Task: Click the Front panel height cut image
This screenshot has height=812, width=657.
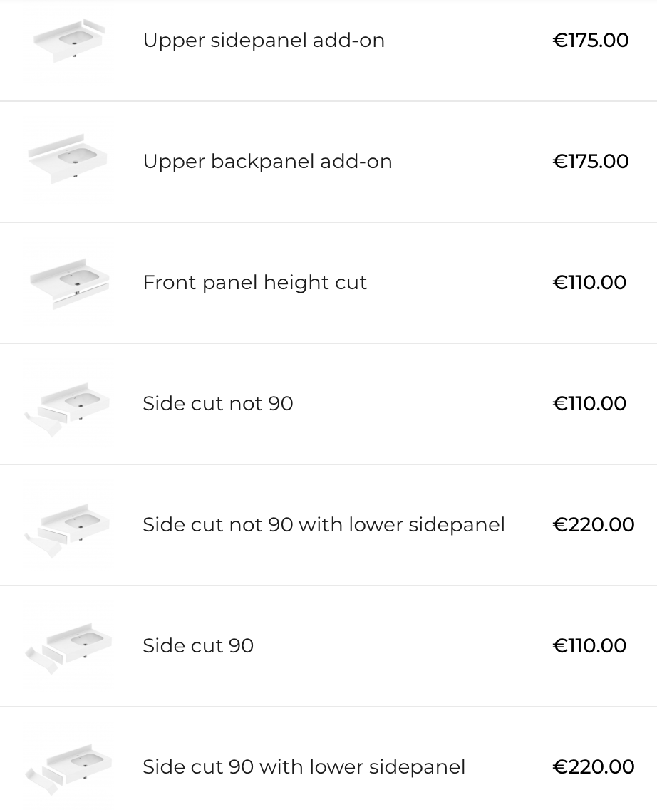Action: point(69,283)
